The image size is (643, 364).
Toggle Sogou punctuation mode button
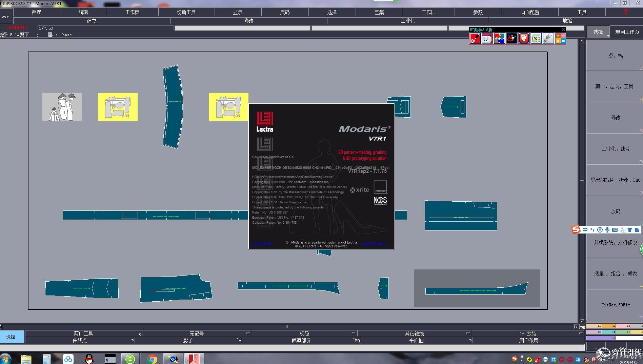coord(592,230)
